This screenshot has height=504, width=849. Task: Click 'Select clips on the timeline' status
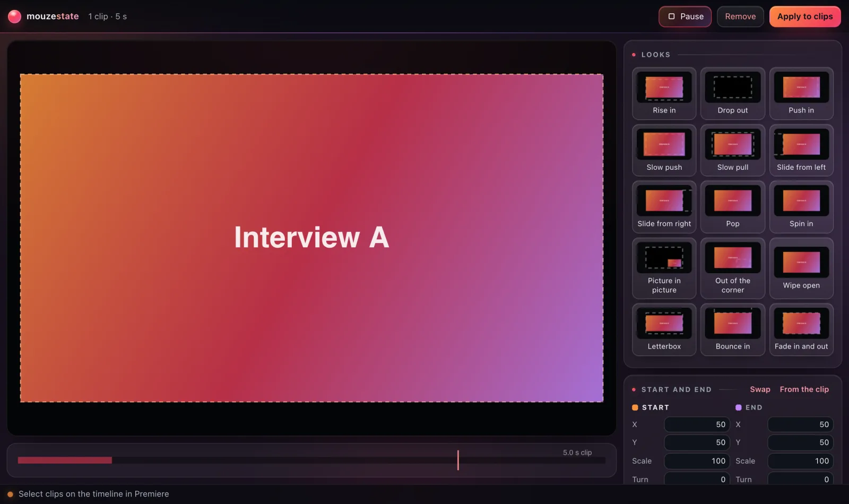pyautogui.click(x=94, y=494)
